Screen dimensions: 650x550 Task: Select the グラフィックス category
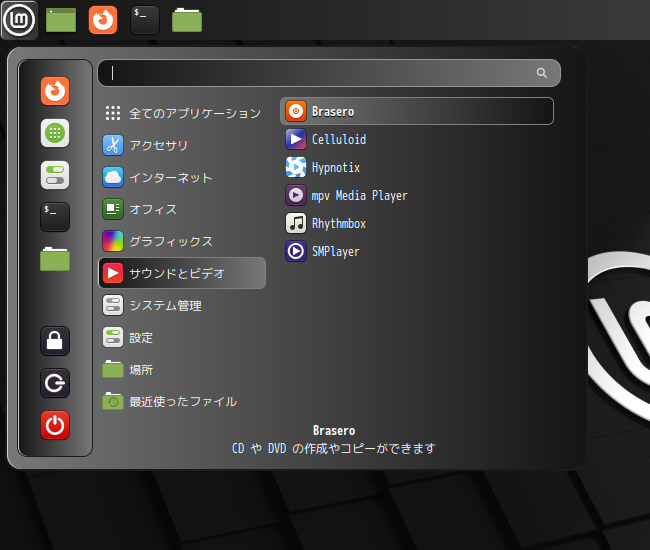tap(182, 241)
